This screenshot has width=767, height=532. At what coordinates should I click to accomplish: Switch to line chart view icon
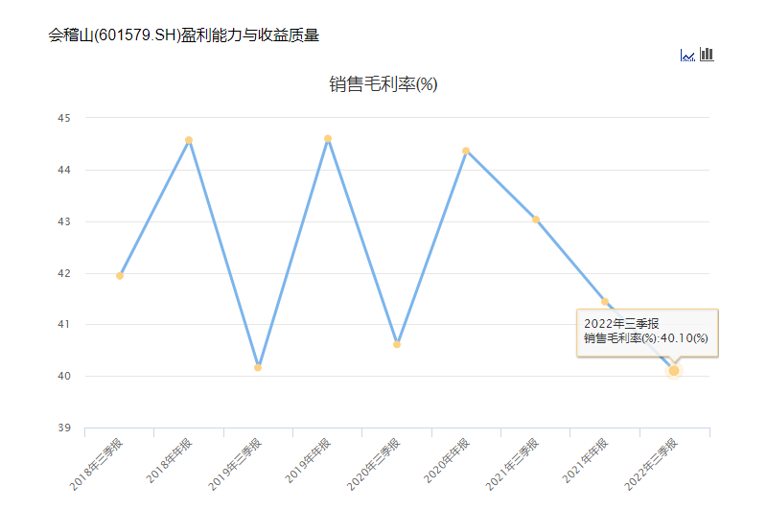coord(687,55)
